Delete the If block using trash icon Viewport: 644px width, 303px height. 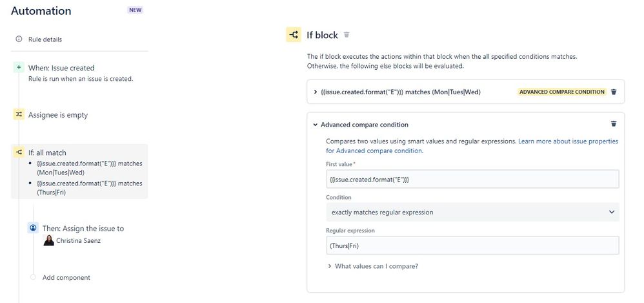coord(347,35)
